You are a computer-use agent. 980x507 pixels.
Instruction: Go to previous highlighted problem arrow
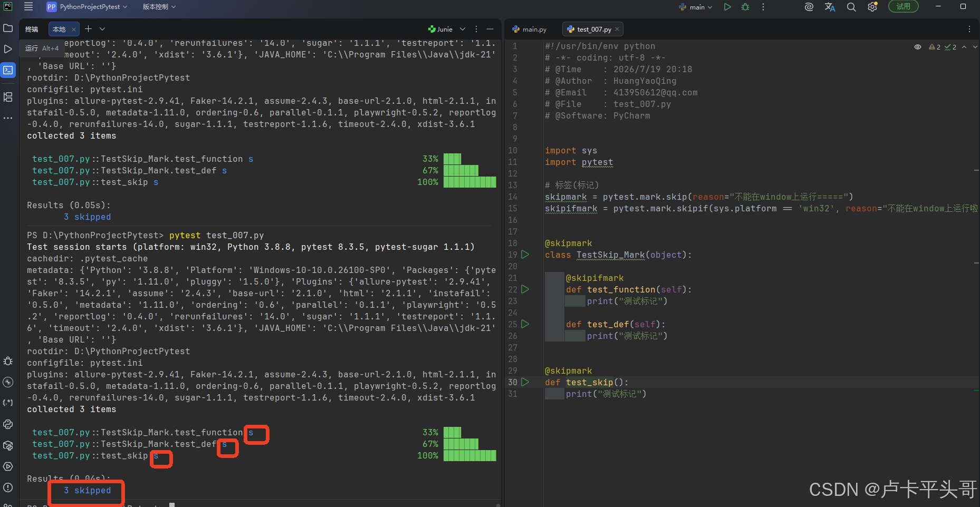964,47
